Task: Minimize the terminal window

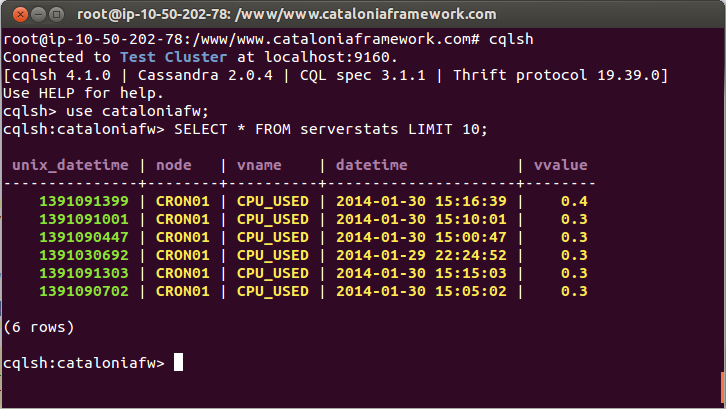Action: [38, 15]
